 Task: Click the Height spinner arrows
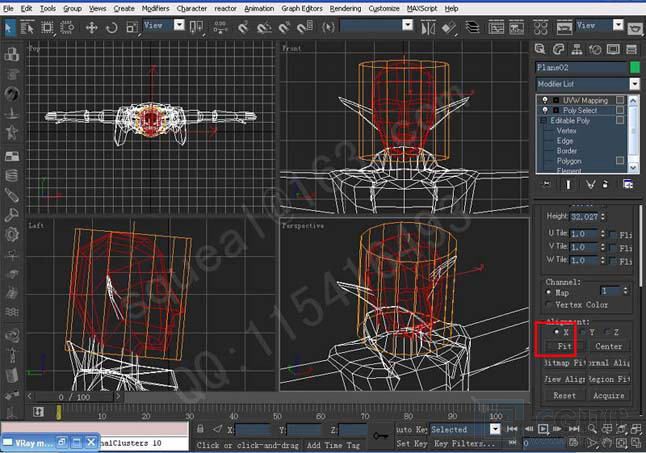(603, 216)
